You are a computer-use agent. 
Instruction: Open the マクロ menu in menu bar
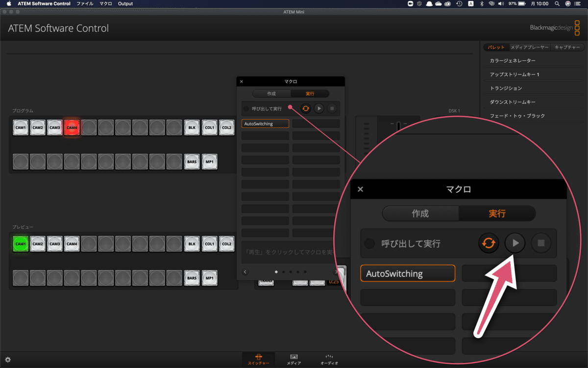tap(105, 3)
